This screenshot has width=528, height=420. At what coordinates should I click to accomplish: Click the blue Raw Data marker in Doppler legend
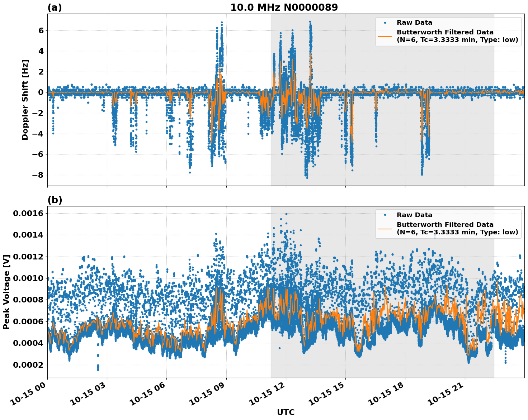pos(385,23)
